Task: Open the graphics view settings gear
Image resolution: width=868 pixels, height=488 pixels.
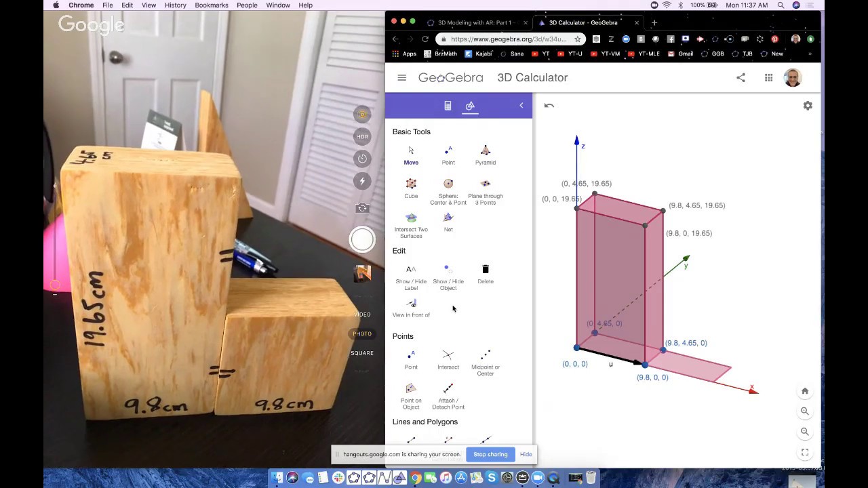Action: click(808, 106)
